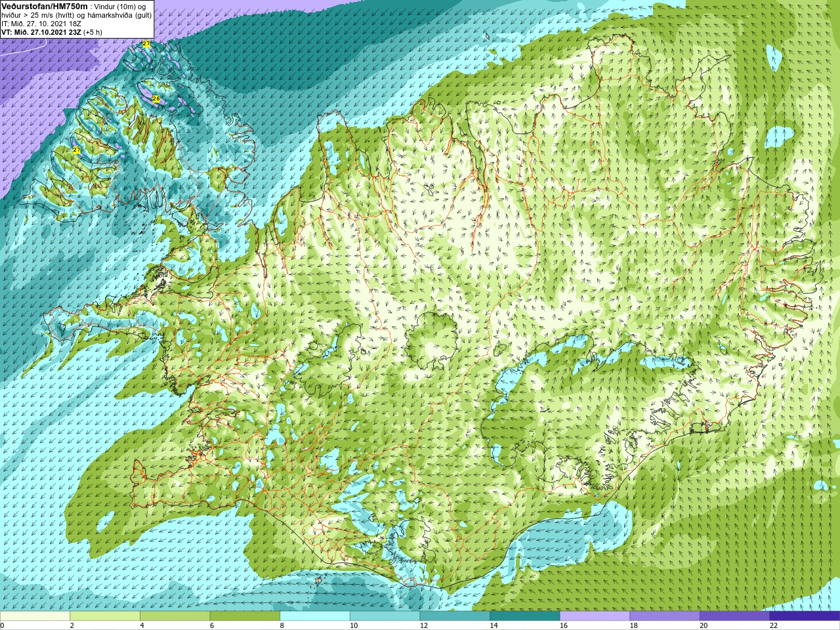Pick the teal swatch between 12 and 14

click(455, 616)
